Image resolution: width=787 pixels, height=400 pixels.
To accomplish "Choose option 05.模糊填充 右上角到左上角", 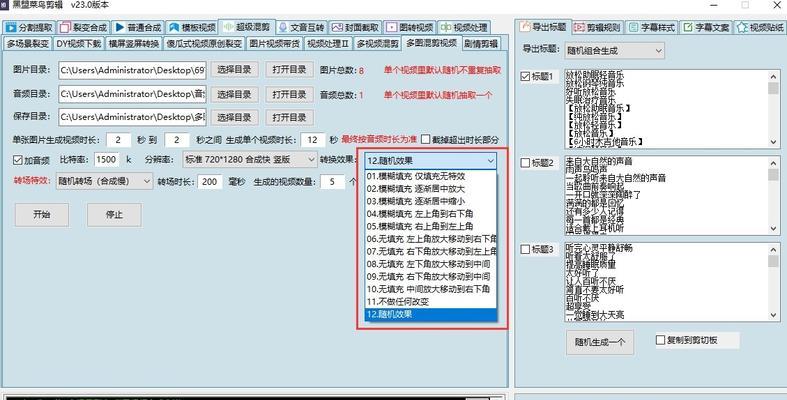I will 431,226.
